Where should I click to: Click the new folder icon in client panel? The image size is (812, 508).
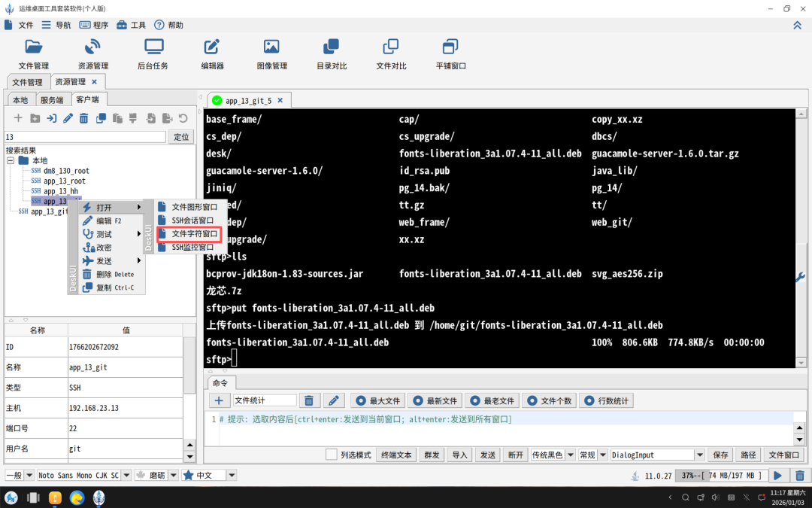point(35,118)
